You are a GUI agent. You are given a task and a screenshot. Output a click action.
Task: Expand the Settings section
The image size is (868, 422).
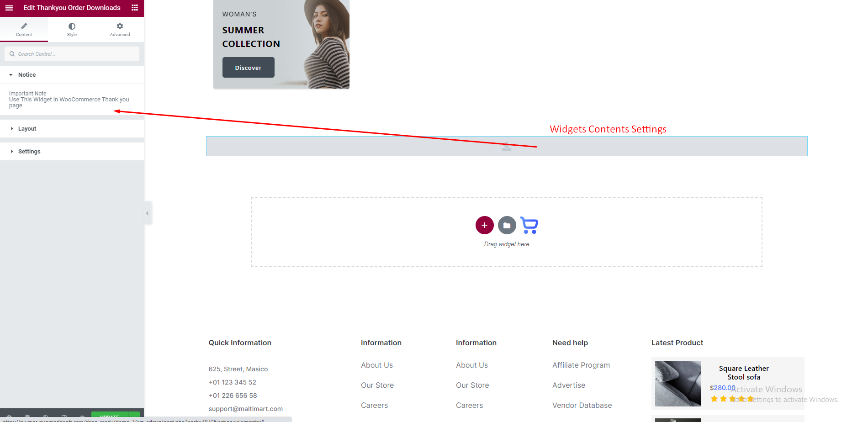(x=29, y=152)
